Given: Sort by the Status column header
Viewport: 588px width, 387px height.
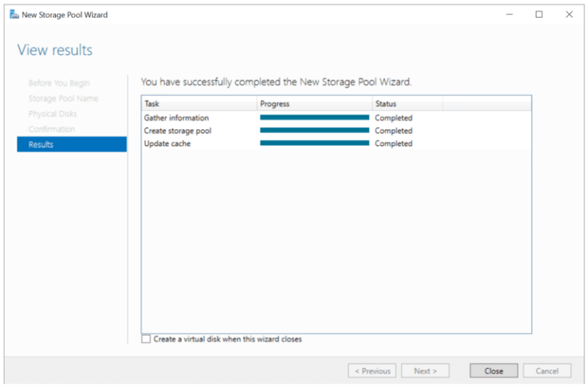Looking at the screenshot, I should coord(406,103).
